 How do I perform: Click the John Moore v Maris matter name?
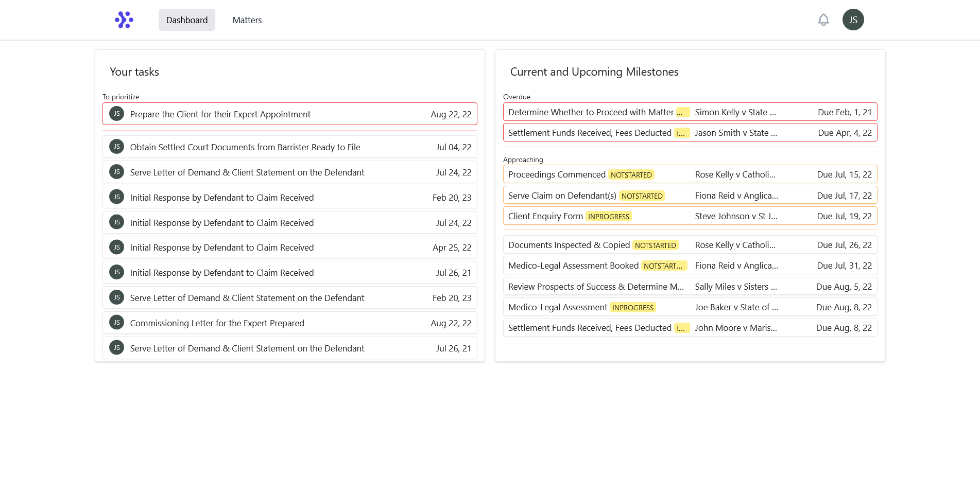point(735,328)
